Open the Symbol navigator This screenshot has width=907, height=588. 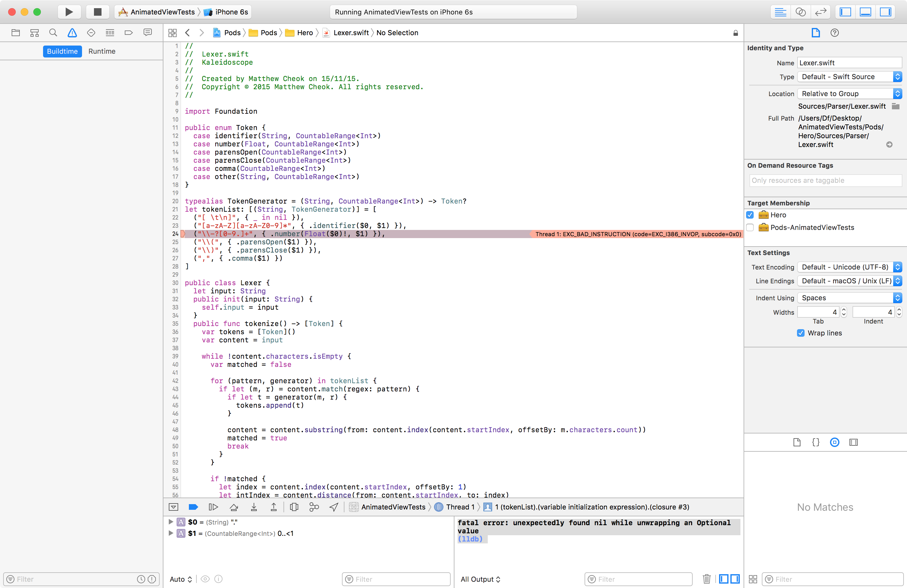34,33
